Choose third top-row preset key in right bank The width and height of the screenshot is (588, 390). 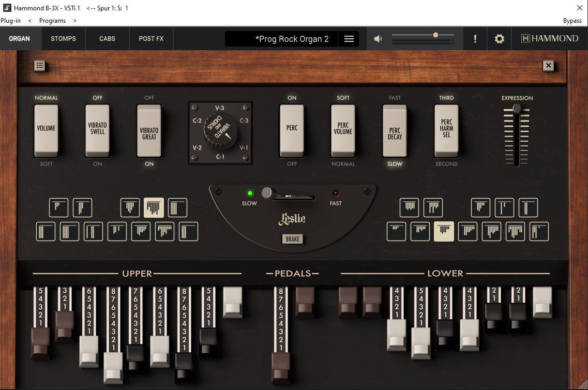[x=481, y=207]
